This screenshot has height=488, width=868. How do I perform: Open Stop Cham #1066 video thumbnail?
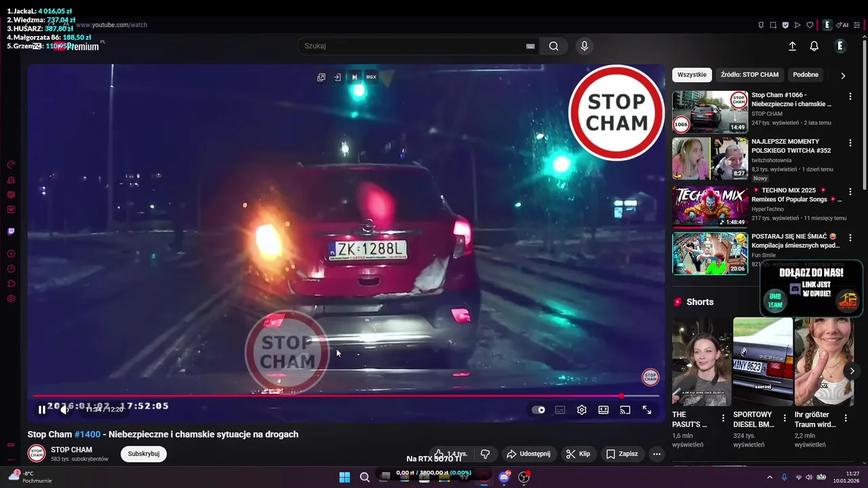[710, 112]
